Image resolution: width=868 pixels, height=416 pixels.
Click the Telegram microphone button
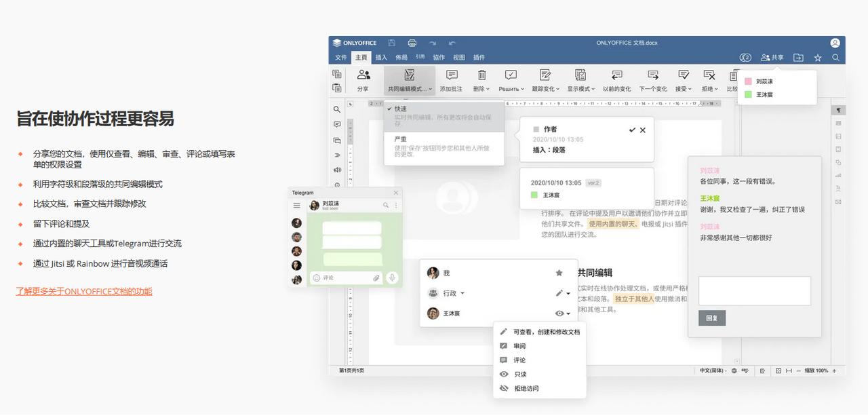pos(392,278)
